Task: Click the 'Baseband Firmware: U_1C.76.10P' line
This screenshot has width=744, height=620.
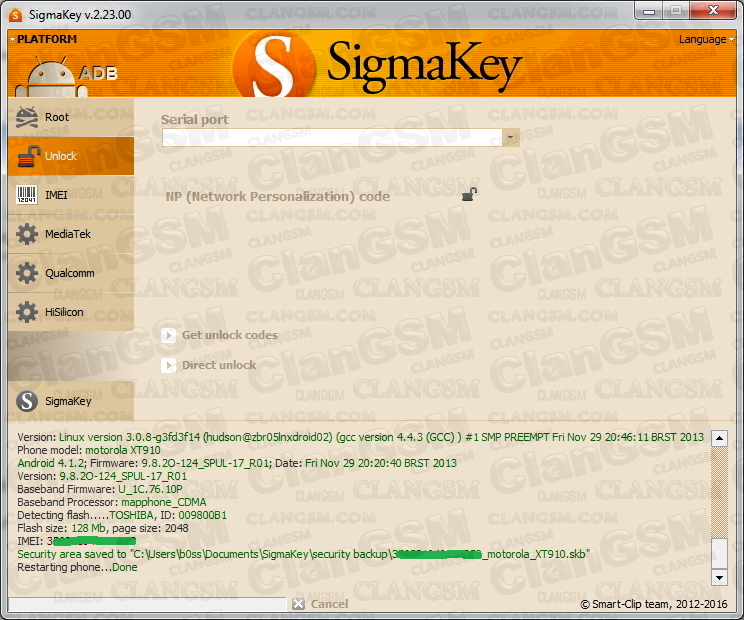Action: pyautogui.click(x=100, y=489)
